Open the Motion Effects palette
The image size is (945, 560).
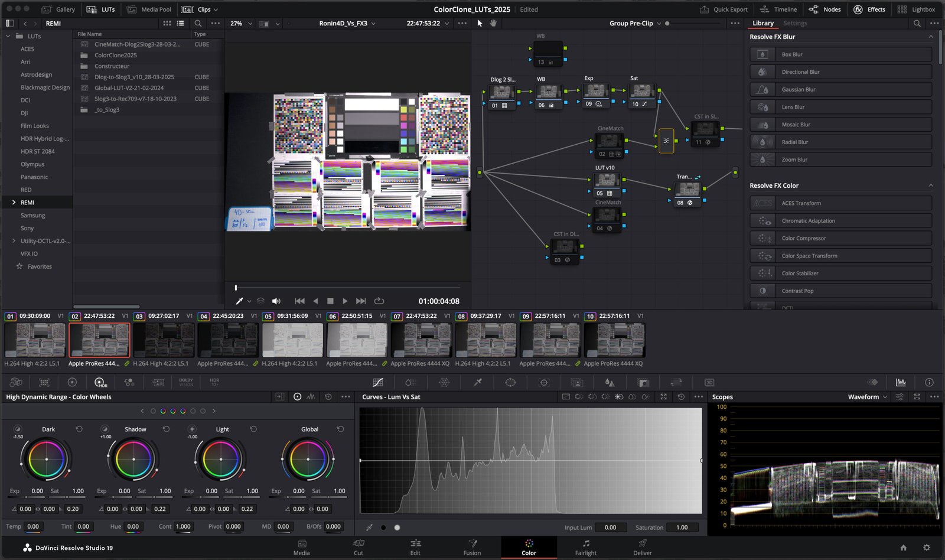(x=158, y=382)
